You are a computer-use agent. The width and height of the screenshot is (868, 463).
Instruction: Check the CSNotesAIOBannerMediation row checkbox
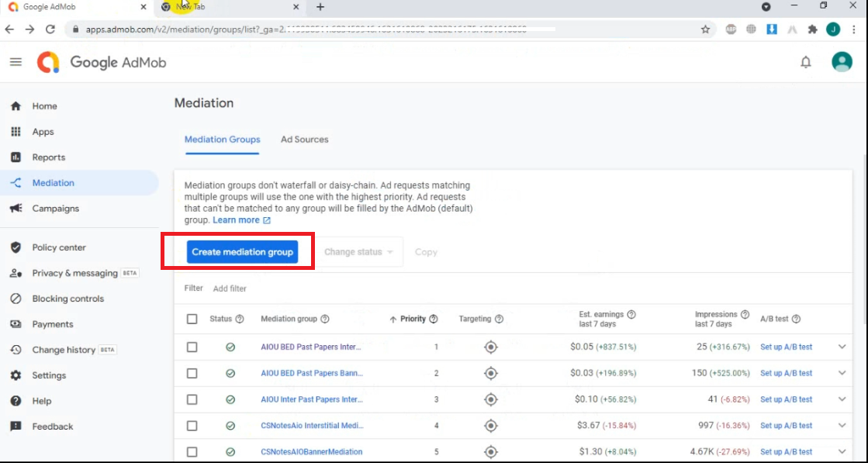tap(192, 451)
